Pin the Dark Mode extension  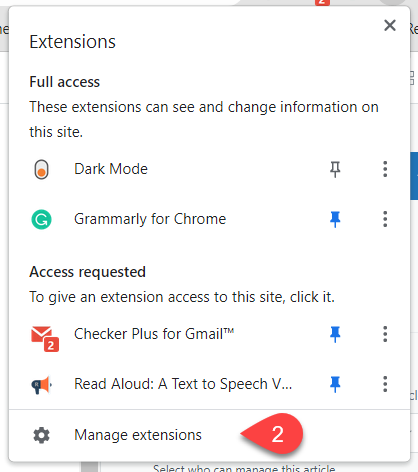(335, 169)
